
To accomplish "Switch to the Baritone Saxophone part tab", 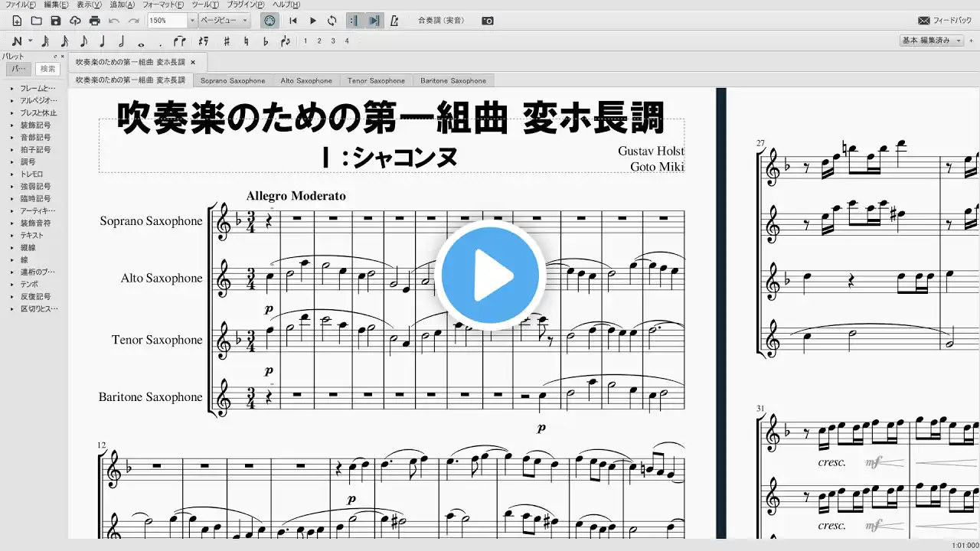I will [x=453, y=80].
